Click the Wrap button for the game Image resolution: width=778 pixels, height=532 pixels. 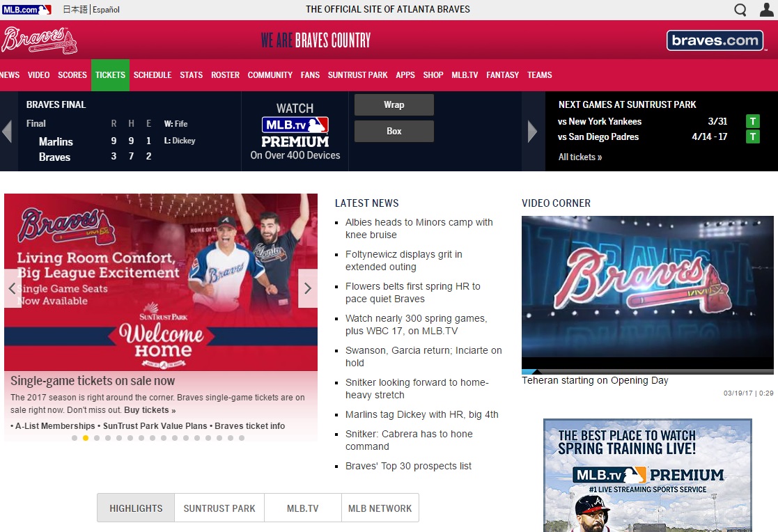(394, 104)
